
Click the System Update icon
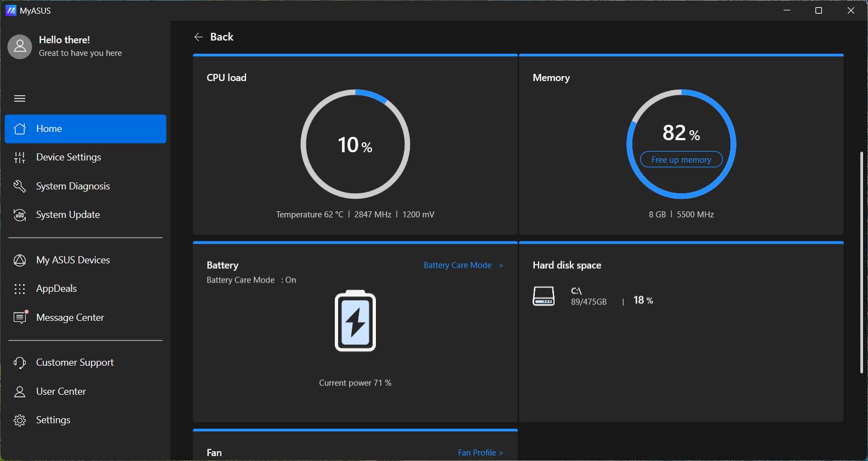(20, 215)
